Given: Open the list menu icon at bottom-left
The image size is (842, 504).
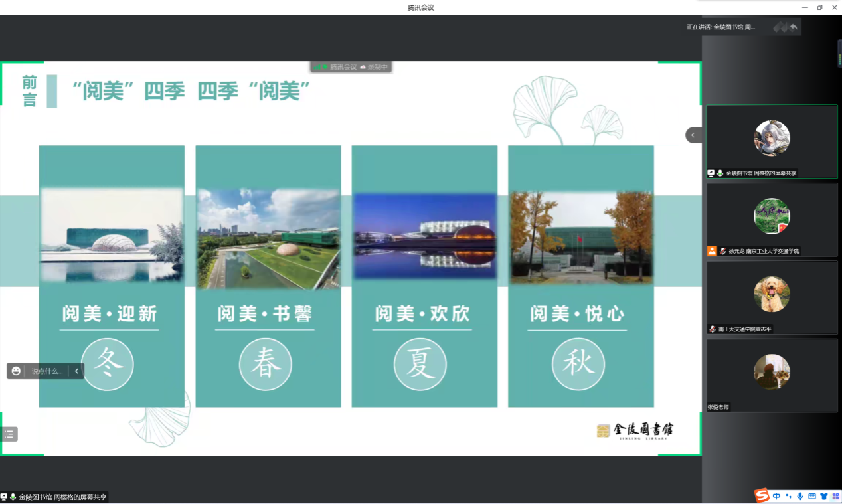Looking at the screenshot, I should [9, 434].
